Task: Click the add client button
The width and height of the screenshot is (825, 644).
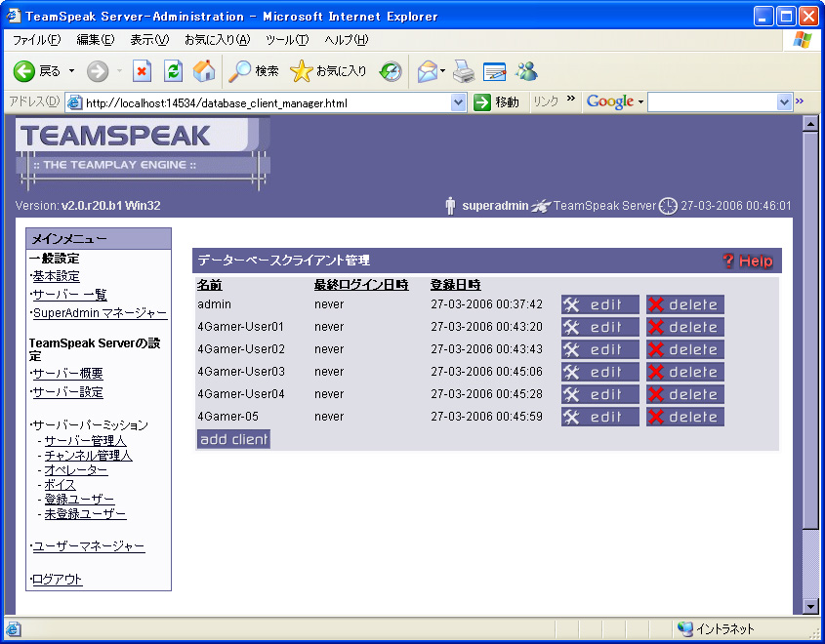Action: (x=233, y=439)
